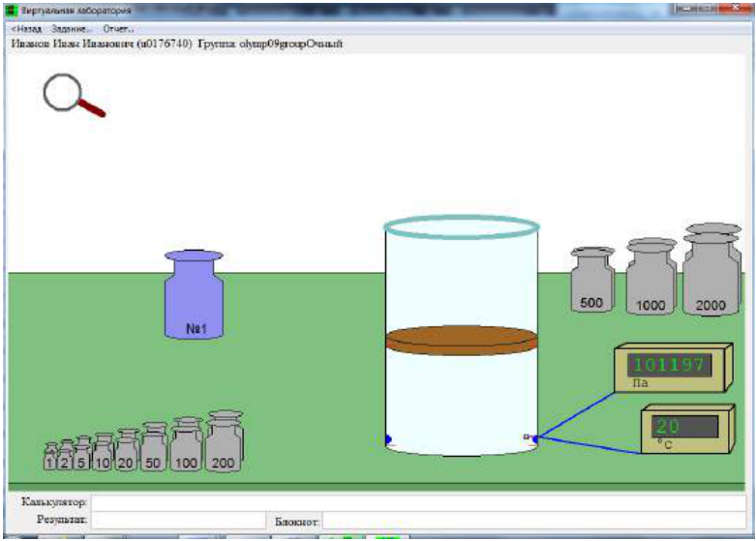Select the 20 gram weight

(127, 449)
